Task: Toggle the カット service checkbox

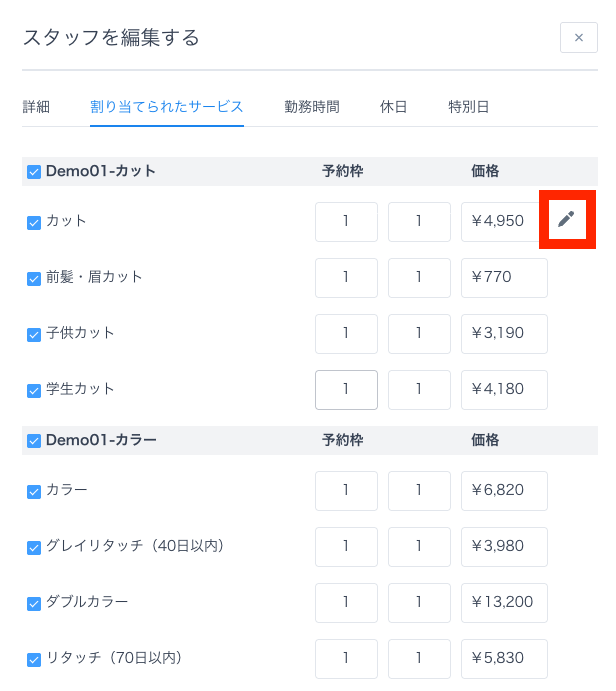Action: coord(34,222)
